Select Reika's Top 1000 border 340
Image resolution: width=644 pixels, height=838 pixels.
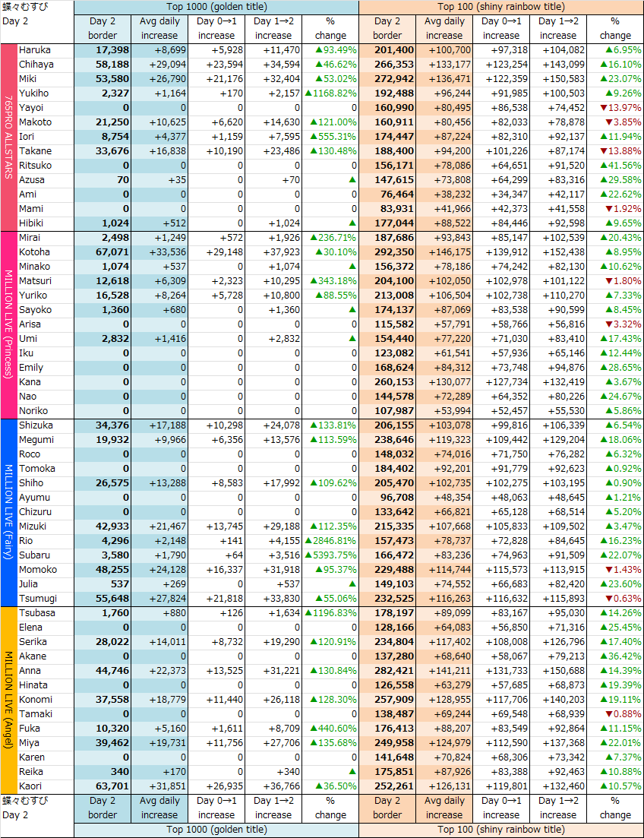tap(103, 772)
